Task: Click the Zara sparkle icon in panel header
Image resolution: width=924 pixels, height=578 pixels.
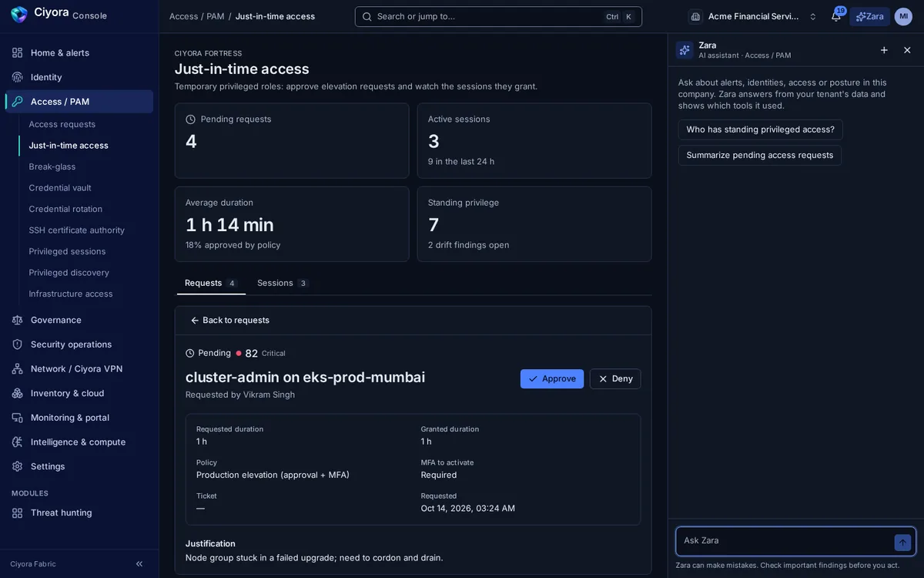Action: pyautogui.click(x=685, y=50)
